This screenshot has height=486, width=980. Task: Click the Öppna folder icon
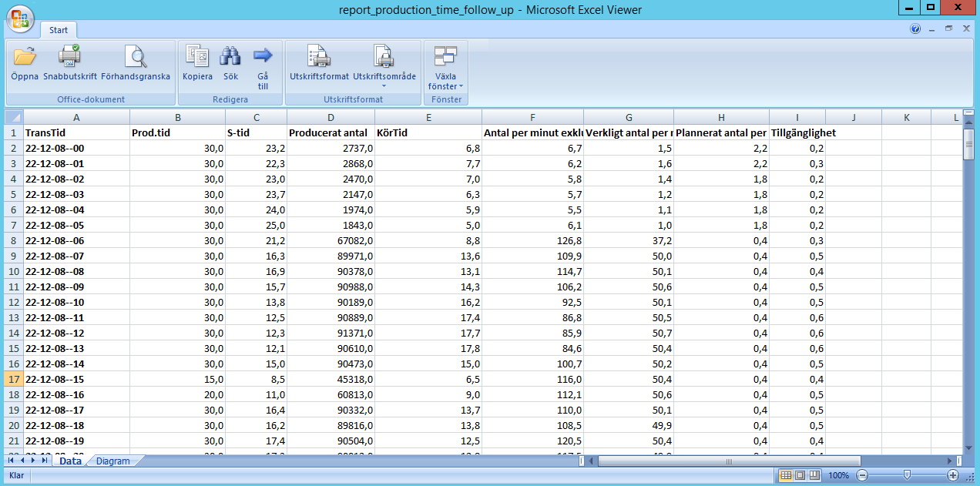pyautogui.click(x=25, y=57)
